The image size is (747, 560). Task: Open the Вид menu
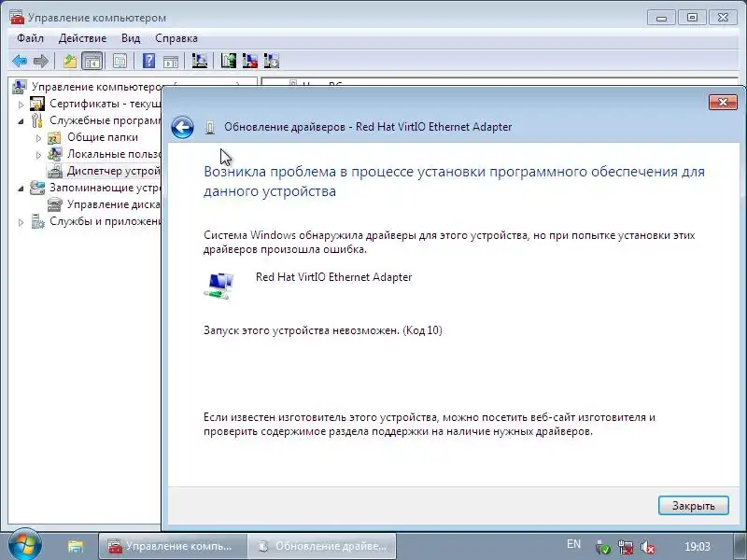(x=131, y=38)
